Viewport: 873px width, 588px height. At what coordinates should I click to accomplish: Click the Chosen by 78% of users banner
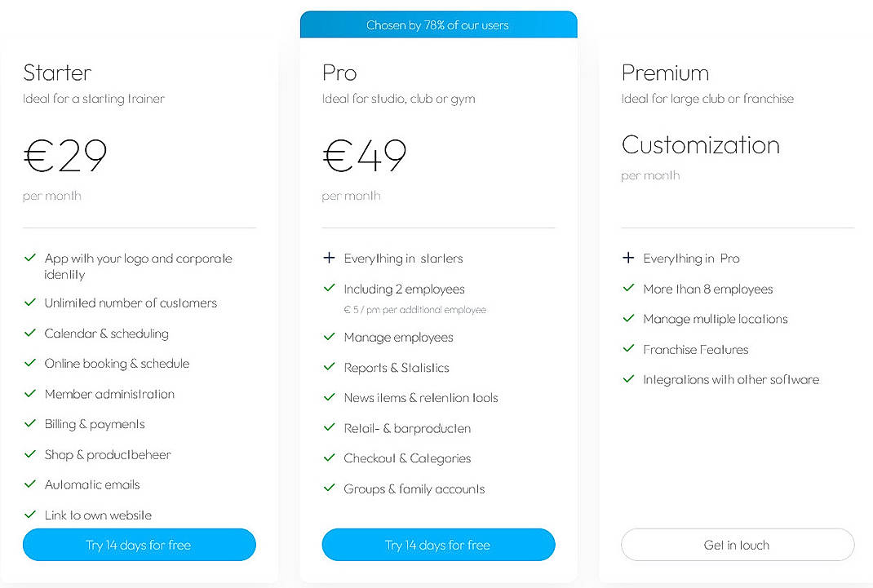[x=438, y=24]
